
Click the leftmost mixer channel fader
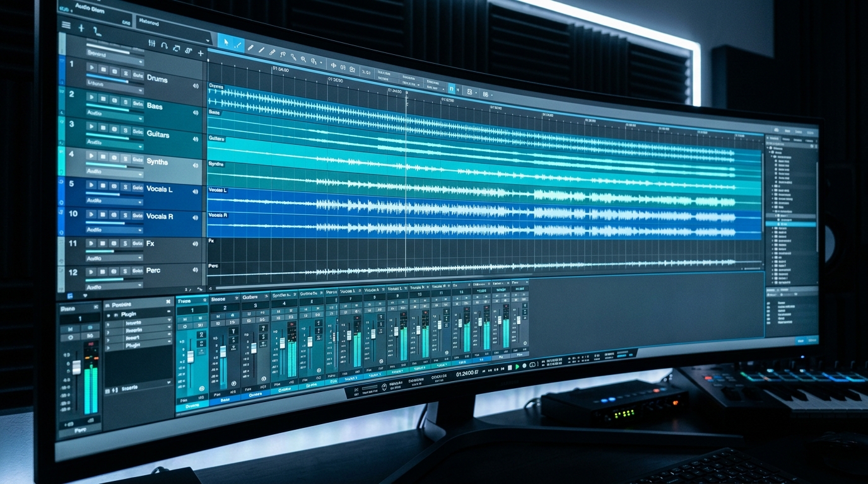(x=76, y=367)
